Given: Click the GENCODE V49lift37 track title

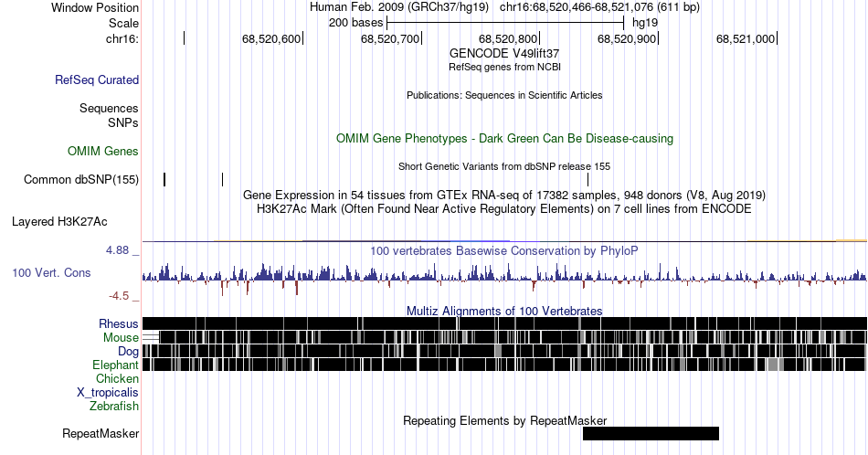Looking at the screenshot, I should [504, 53].
